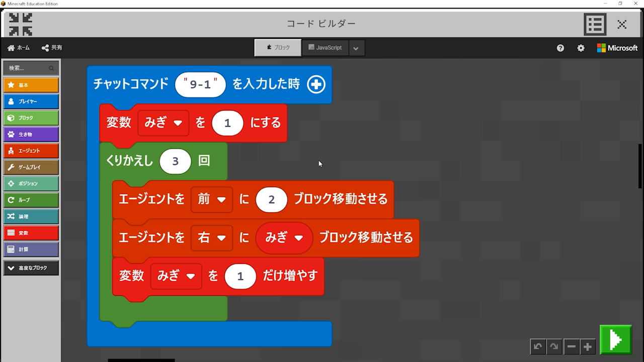This screenshot has width=644, height=362.
Task: Click the green run program play button
Action: click(615, 340)
